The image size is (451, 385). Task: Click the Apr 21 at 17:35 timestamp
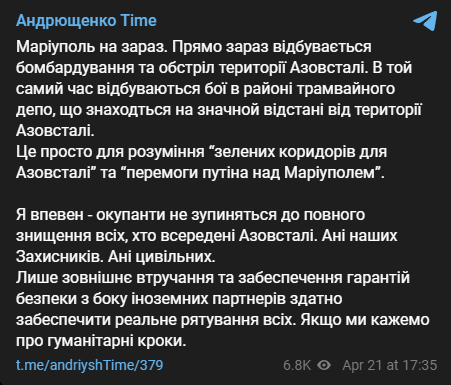point(389,365)
